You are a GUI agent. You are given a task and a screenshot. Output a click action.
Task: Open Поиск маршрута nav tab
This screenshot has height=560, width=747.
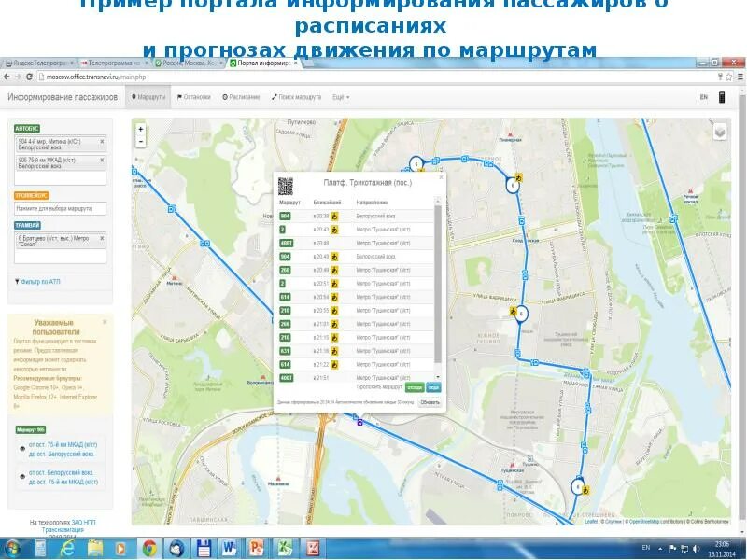(296, 97)
